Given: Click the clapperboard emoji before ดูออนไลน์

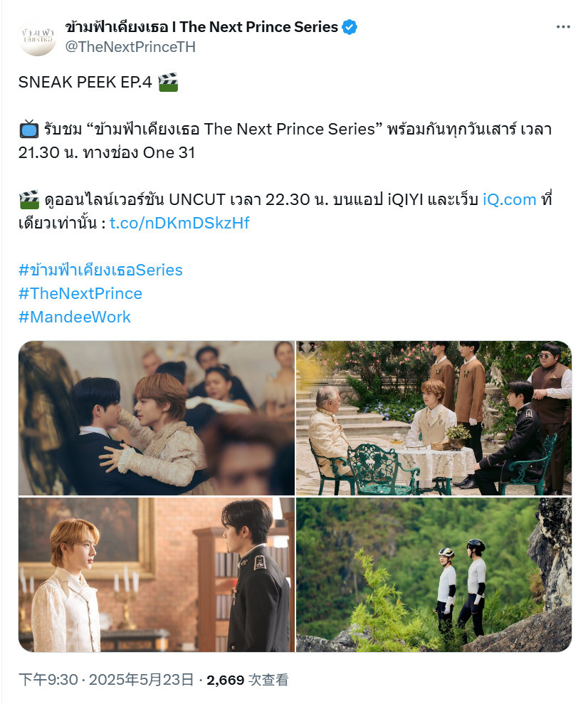Looking at the screenshot, I should (x=29, y=199).
